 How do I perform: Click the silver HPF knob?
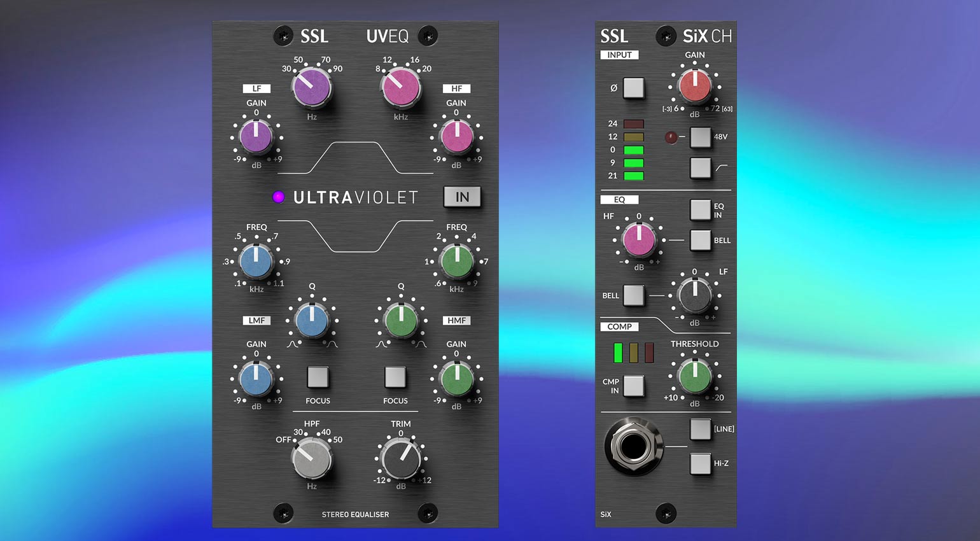[x=311, y=458]
